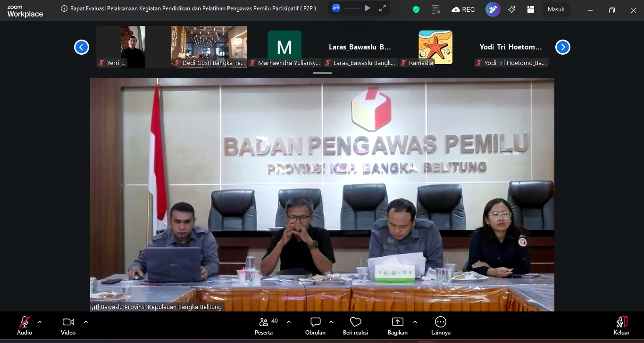
Task: Click the Zoom mini player logo
Action: point(336,8)
